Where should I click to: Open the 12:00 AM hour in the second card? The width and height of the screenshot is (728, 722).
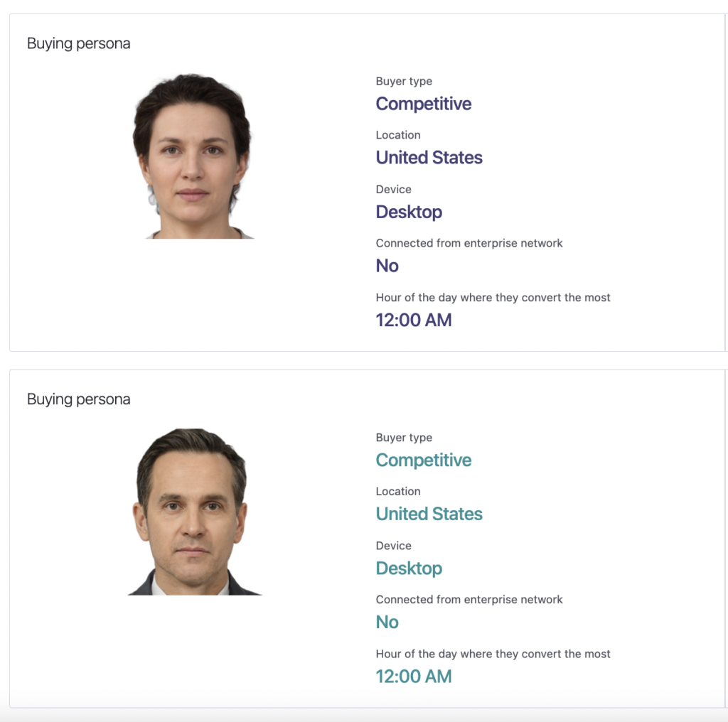coord(414,676)
